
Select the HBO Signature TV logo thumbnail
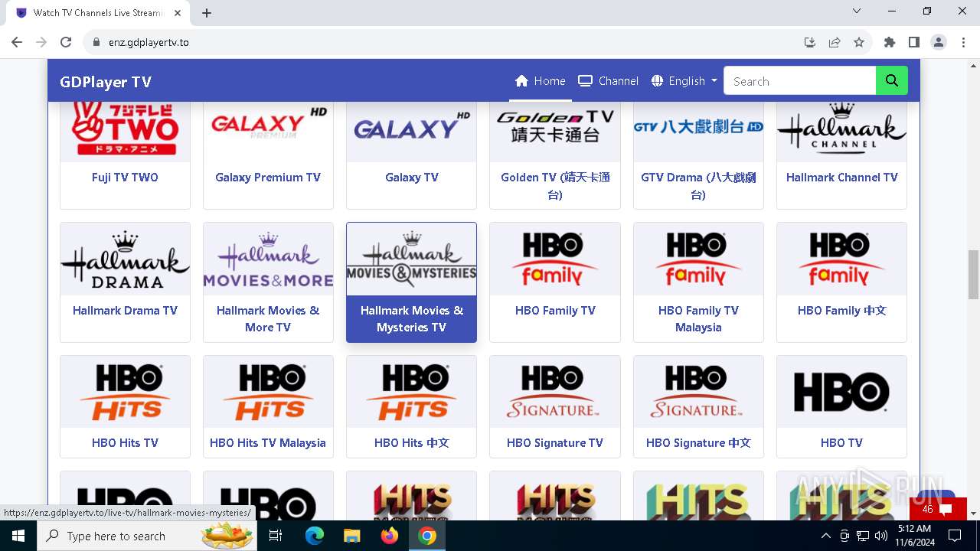pos(555,392)
